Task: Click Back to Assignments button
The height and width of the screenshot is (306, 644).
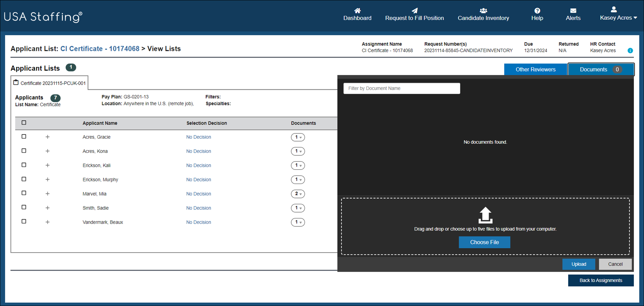Action: [x=600, y=280]
